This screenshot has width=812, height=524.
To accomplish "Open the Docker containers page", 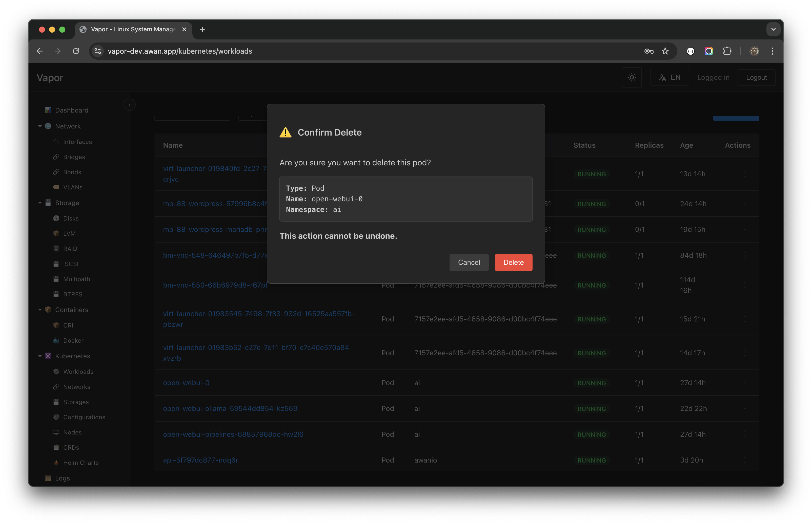I will point(73,341).
